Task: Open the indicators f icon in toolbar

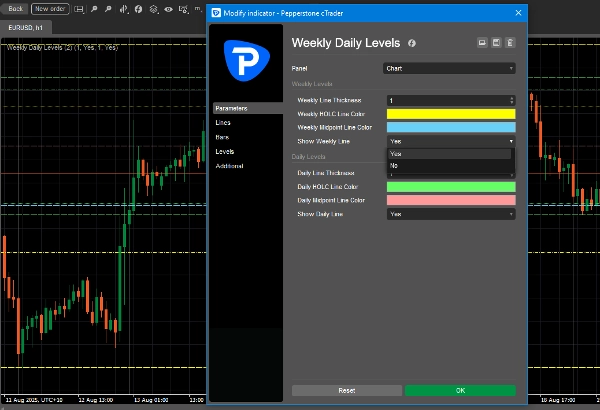Action: [x=139, y=9]
